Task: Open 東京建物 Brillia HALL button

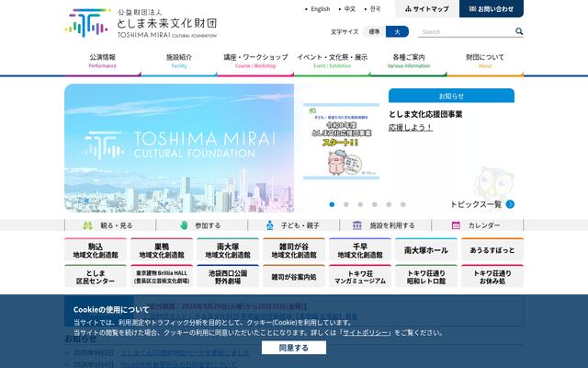Action: click(x=162, y=276)
